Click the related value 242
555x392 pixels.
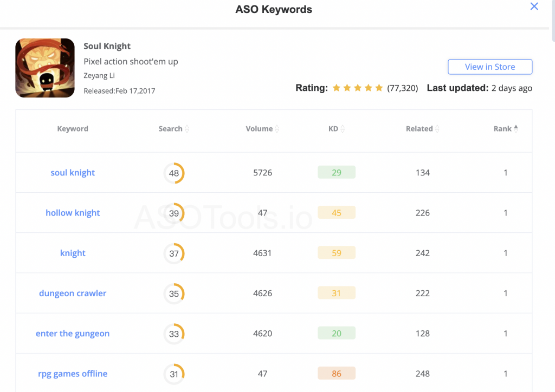pos(423,253)
